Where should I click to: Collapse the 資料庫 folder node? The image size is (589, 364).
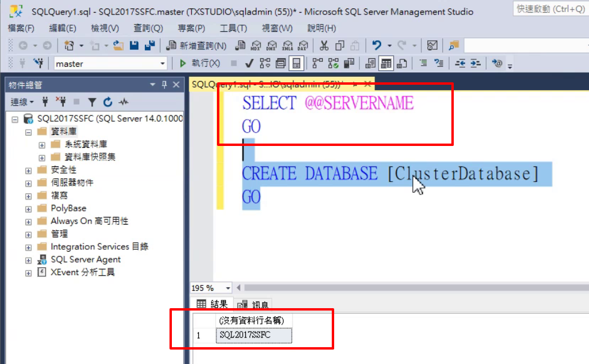(29, 133)
